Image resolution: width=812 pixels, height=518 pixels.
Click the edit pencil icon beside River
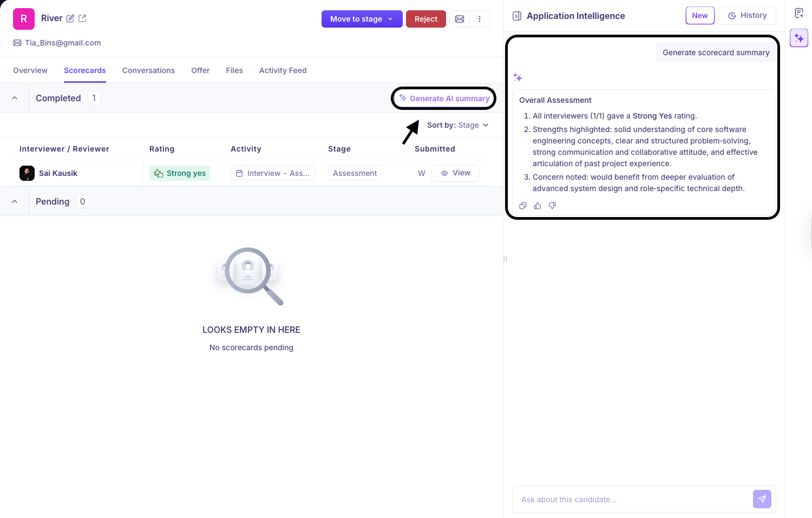click(x=70, y=18)
